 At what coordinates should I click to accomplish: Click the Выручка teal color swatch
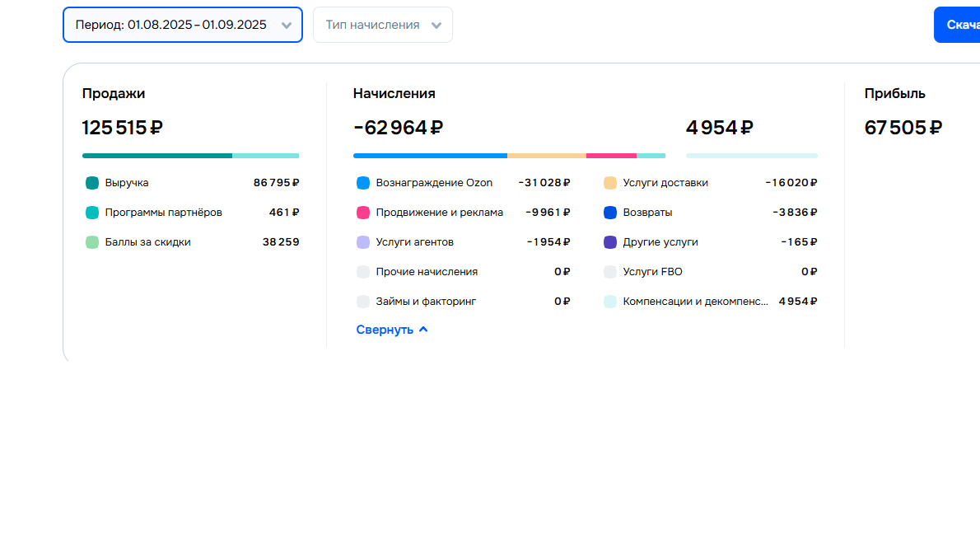92,183
